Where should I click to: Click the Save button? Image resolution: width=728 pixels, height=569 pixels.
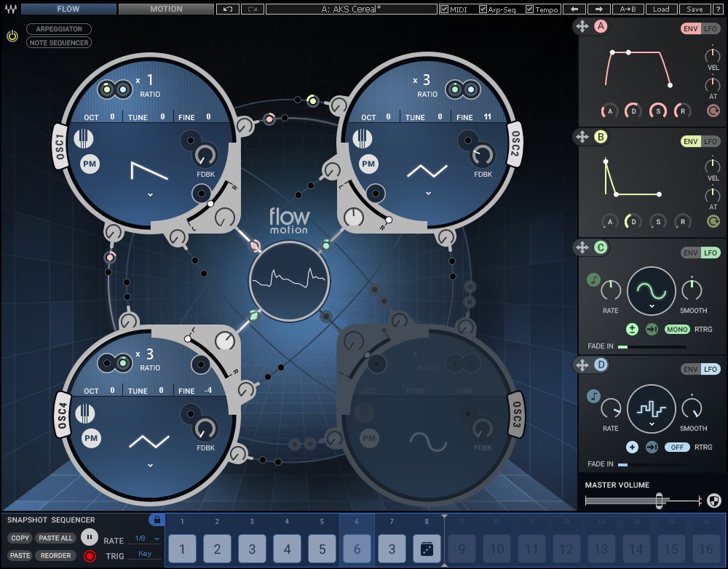[695, 9]
